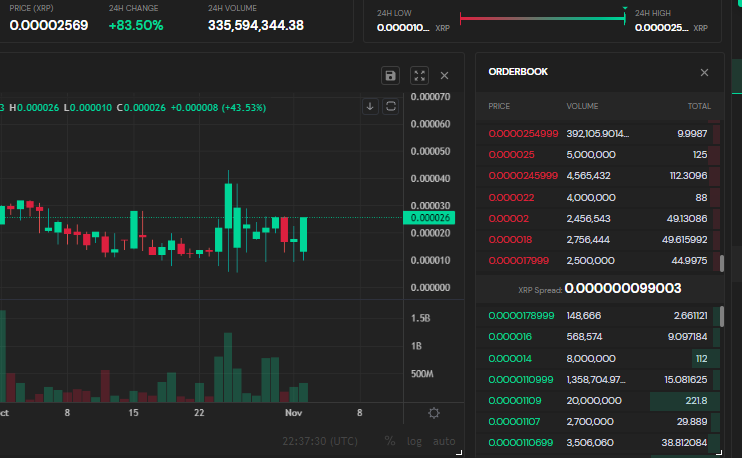Open fullscreen mode for the chart

click(x=419, y=76)
